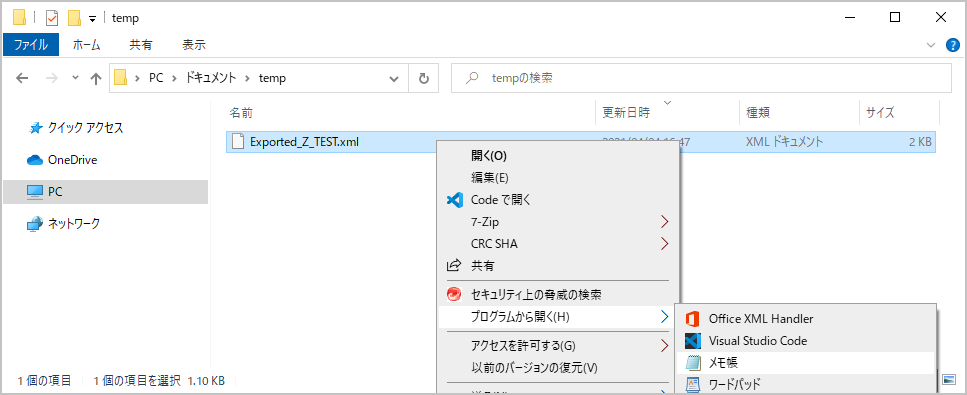Image resolution: width=967 pixels, height=395 pixels.
Task: Click temp in the address bar path
Action: 272,78
